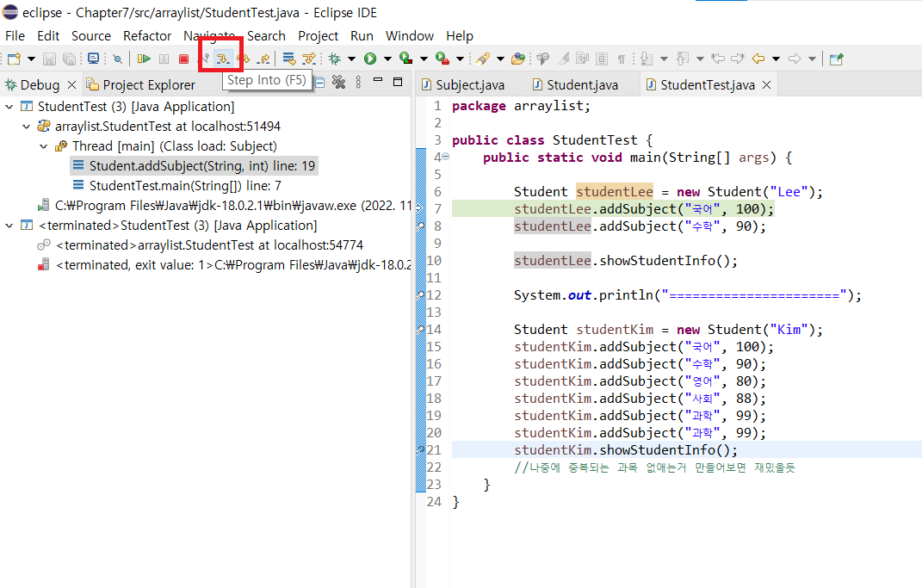
Task: Toggle Skip All Breakpoints
Action: click(x=118, y=59)
